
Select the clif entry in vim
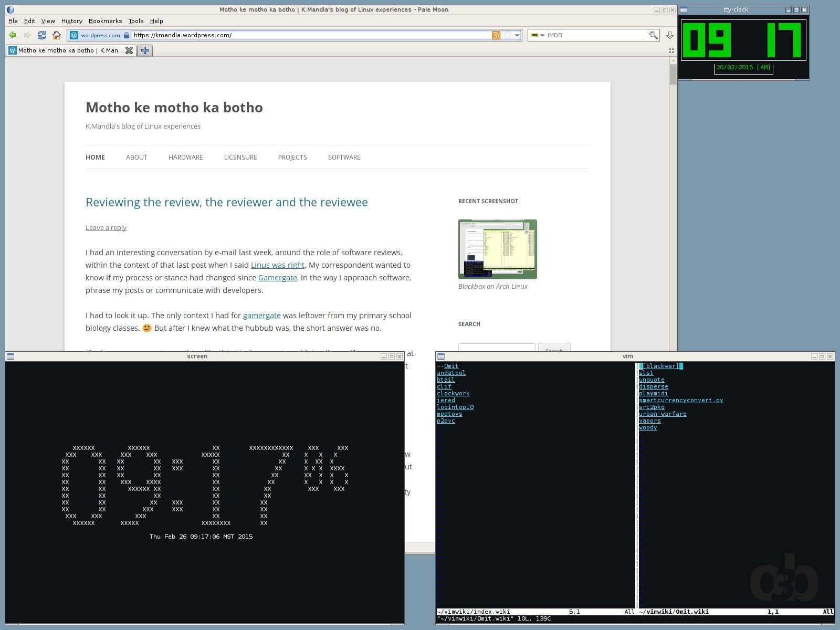(444, 386)
